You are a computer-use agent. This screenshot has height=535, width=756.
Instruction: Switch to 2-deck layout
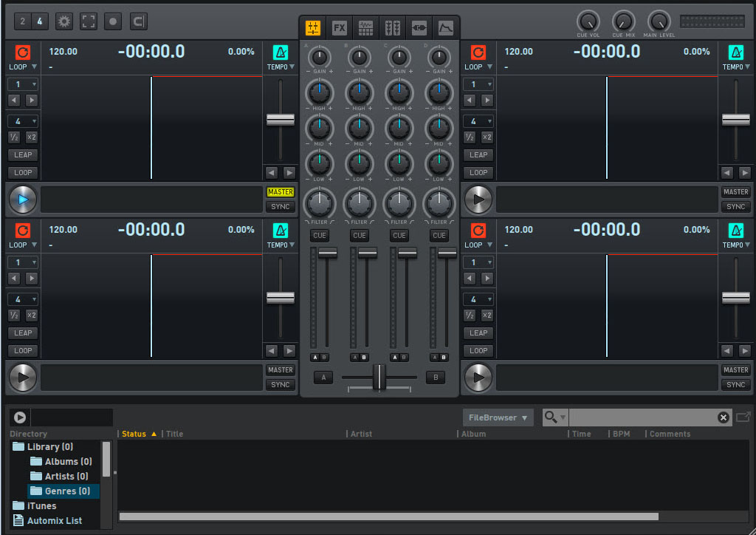pyautogui.click(x=23, y=21)
